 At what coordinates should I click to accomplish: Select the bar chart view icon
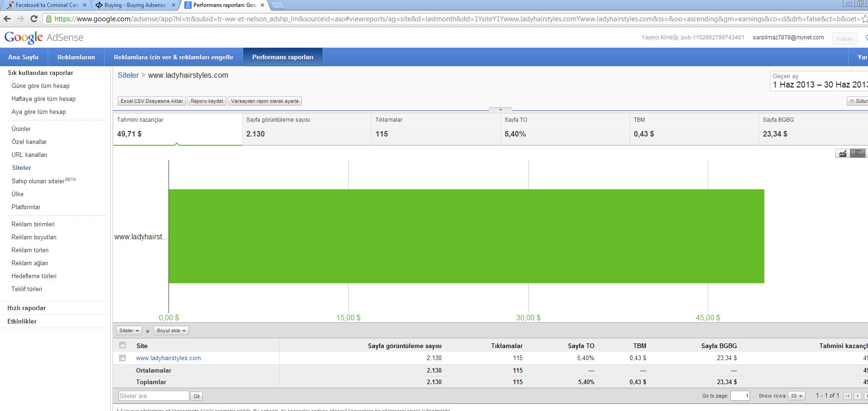[858, 153]
